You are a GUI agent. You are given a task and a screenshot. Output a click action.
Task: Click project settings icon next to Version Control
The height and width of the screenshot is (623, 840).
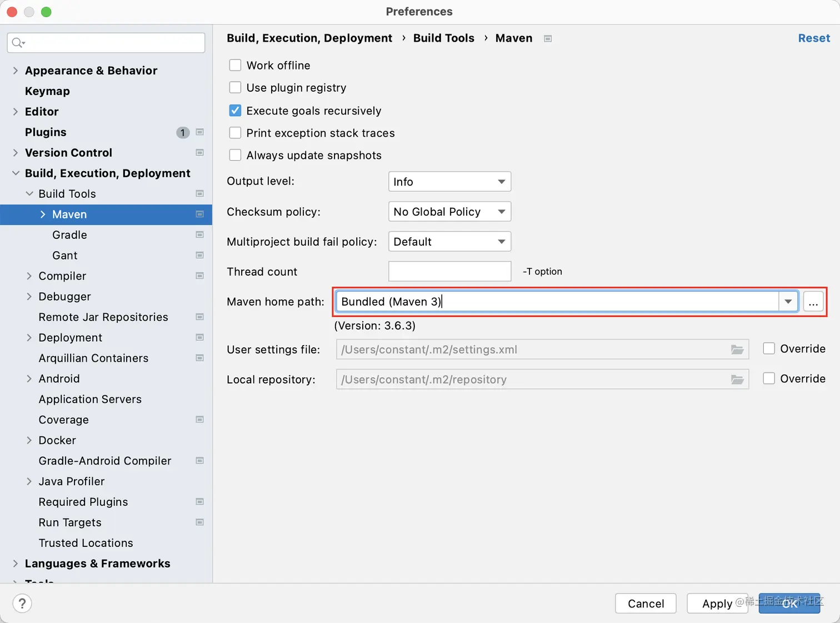pos(200,153)
